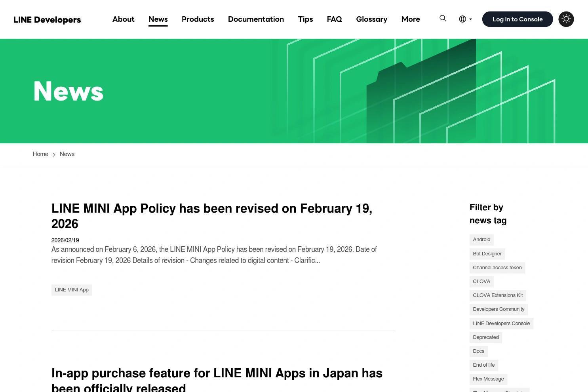Image resolution: width=588 pixels, height=392 pixels.
Task: Click the Flex Message filter tag
Action: point(488,379)
